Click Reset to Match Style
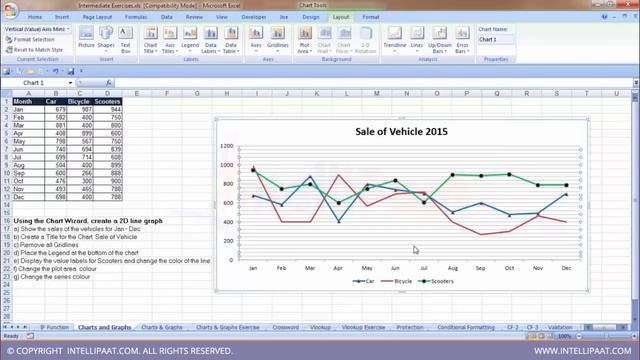640x360 pixels. 34,50
